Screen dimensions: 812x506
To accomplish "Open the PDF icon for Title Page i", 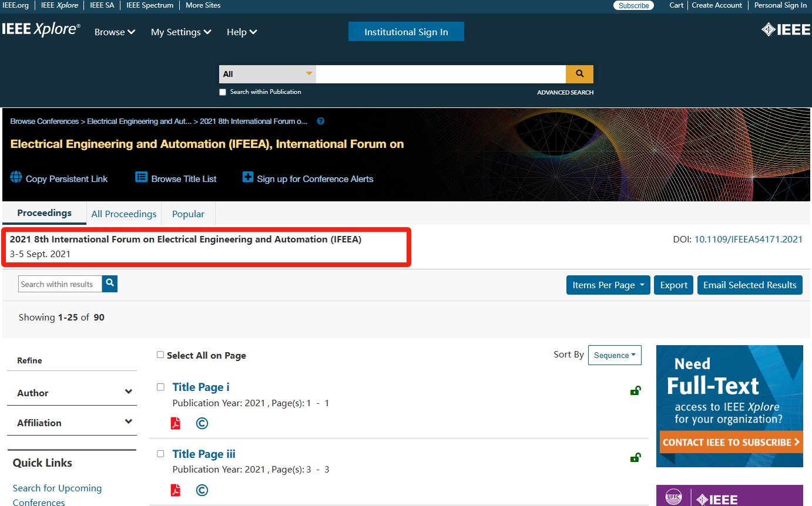I will click(x=175, y=423).
